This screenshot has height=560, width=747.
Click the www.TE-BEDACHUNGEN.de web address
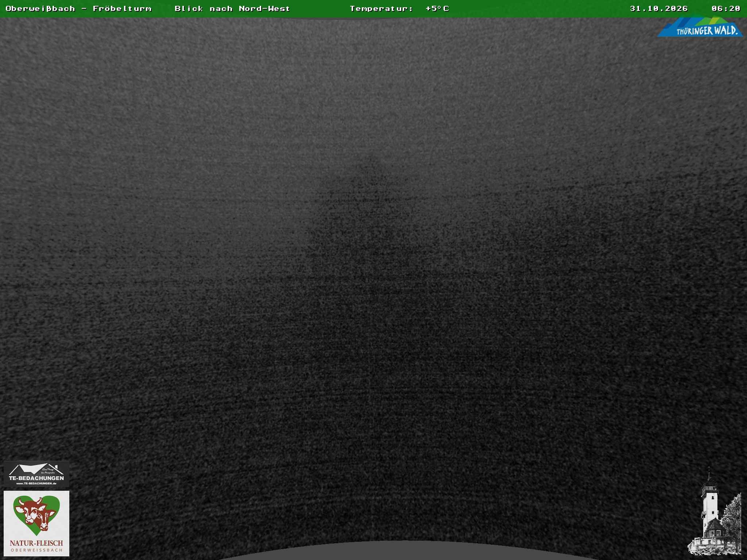click(36, 483)
